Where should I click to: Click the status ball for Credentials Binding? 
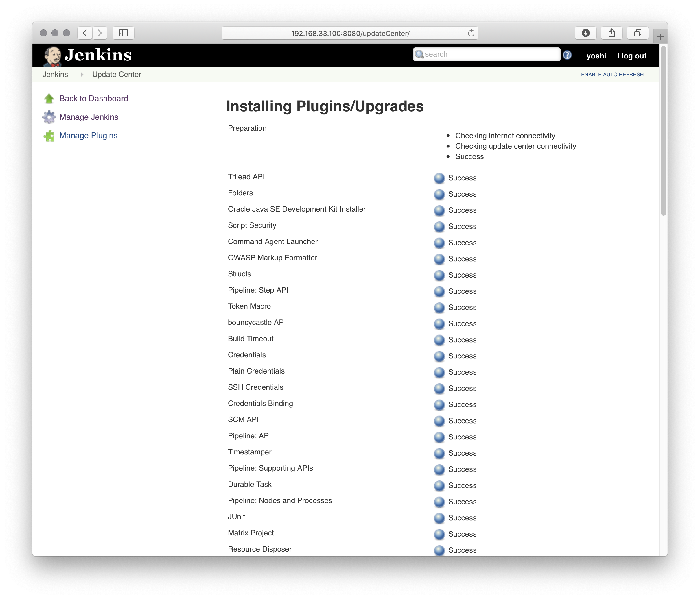439,405
